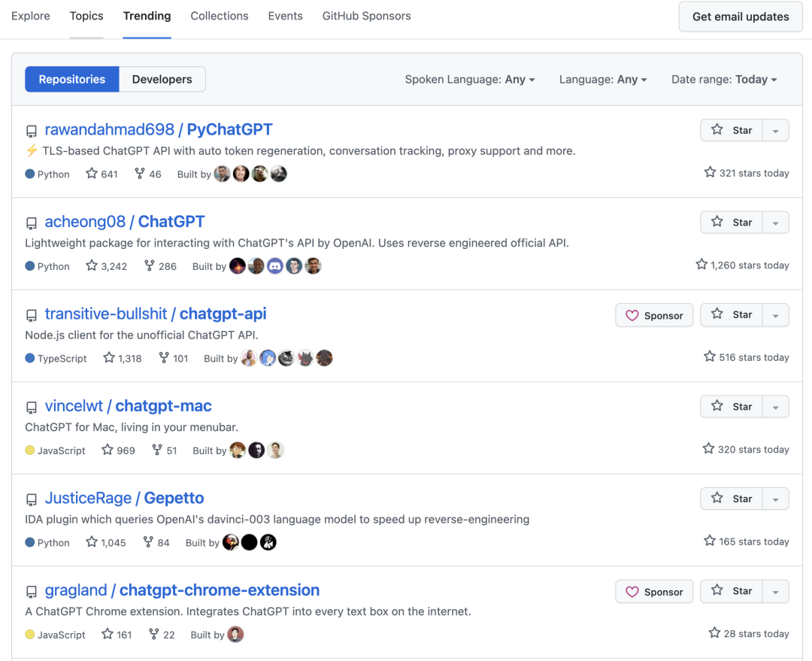Open forks count 22 for chatgpt-chrome-extension
The height and width of the screenshot is (661, 812).
coord(162,635)
